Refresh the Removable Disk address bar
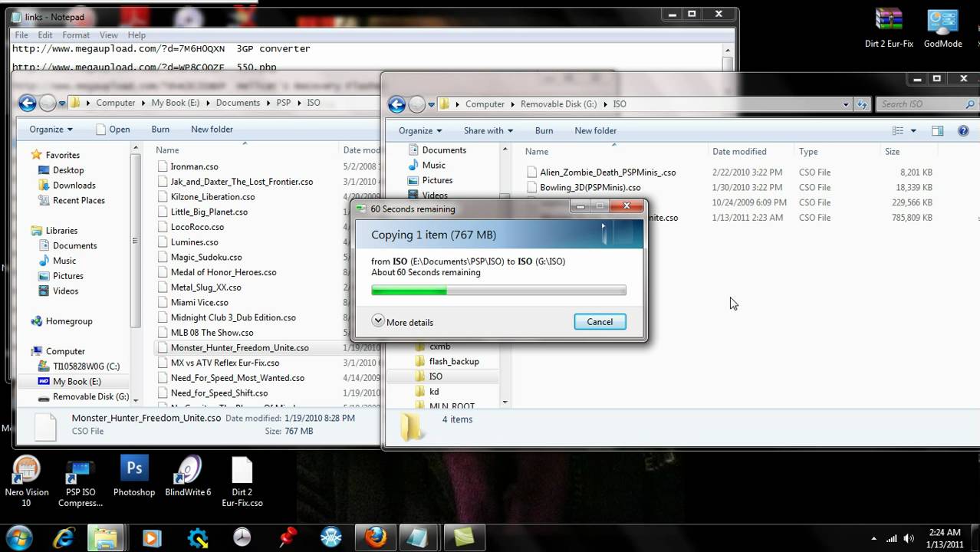 pos(862,104)
